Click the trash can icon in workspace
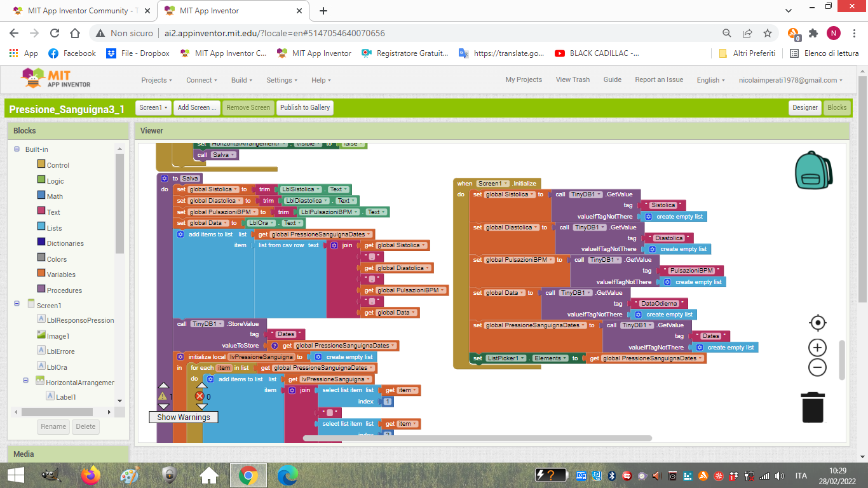This screenshot has height=488, width=868. pyautogui.click(x=813, y=407)
